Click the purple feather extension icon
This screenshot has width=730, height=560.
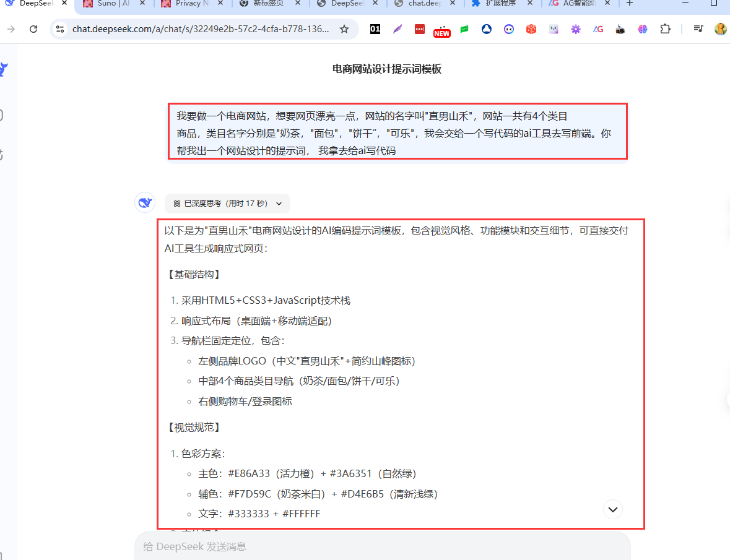point(397,29)
